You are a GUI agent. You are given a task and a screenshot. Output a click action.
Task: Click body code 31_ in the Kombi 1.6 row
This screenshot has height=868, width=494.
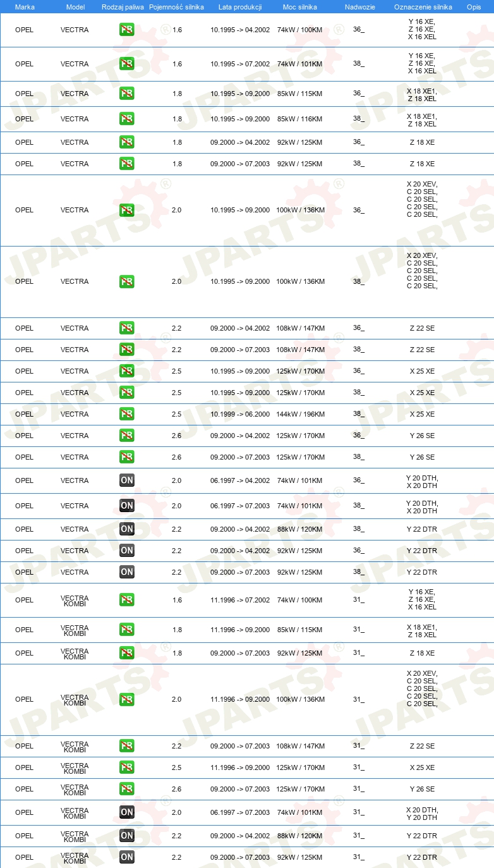click(359, 600)
